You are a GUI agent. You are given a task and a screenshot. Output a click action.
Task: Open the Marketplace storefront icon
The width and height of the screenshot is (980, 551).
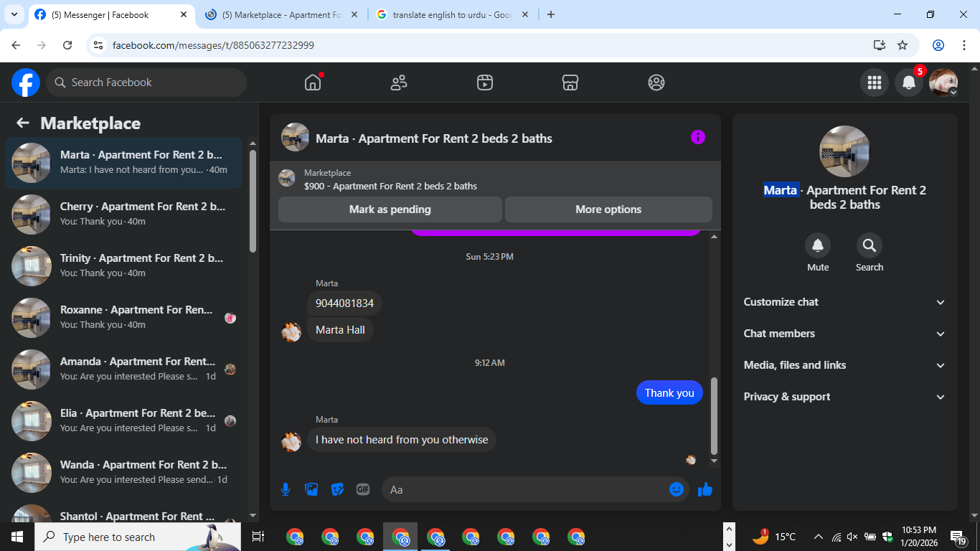pyautogui.click(x=570, y=83)
